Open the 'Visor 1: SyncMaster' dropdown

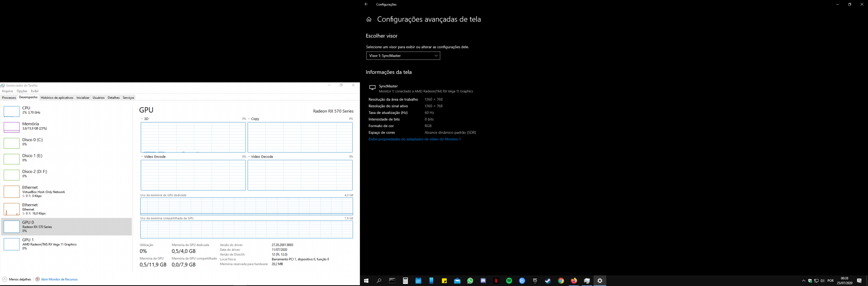point(403,56)
